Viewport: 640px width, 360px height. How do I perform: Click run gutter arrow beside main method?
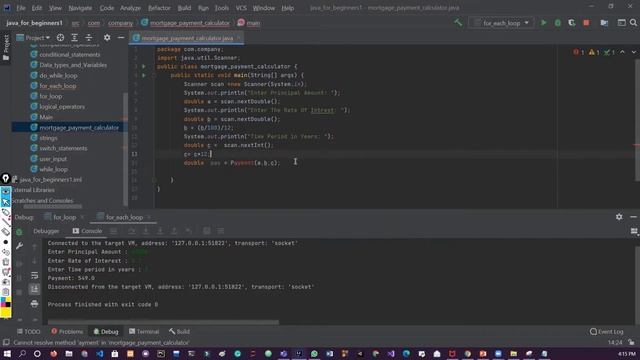pos(144,75)
